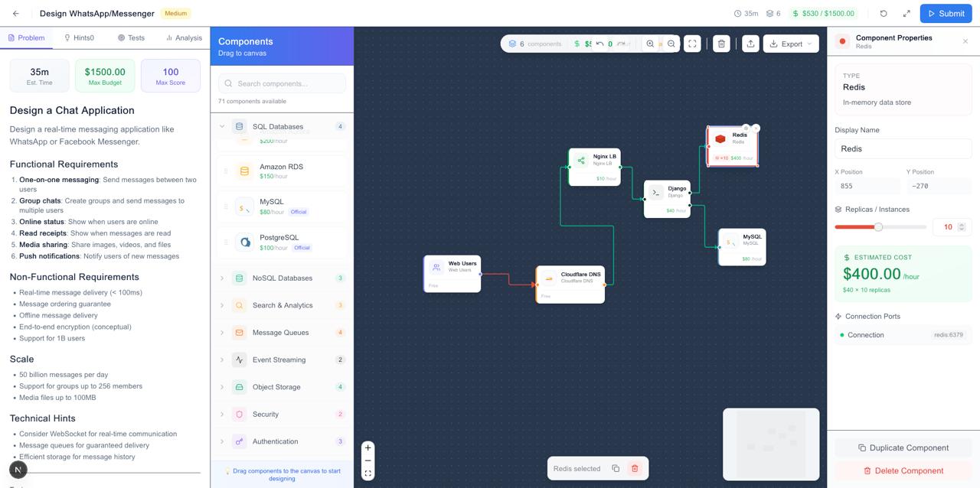Select the MySQL node on the canvas
The width and height of the screenshot is (980, 488).
[741, 247]
